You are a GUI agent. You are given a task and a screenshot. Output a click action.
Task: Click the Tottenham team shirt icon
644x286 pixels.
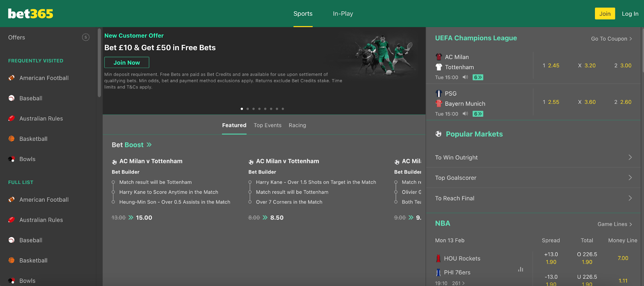[439, 67]
